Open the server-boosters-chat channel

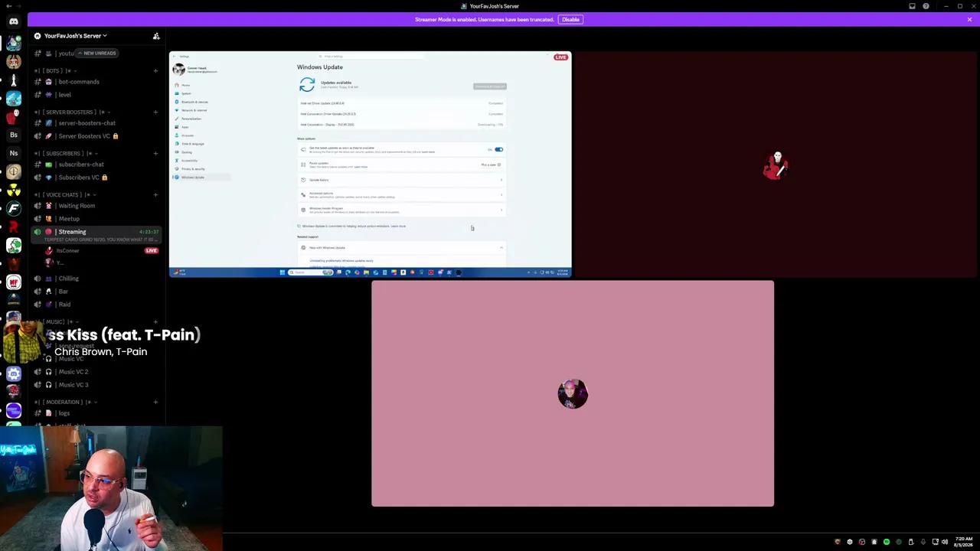(96, 123)
